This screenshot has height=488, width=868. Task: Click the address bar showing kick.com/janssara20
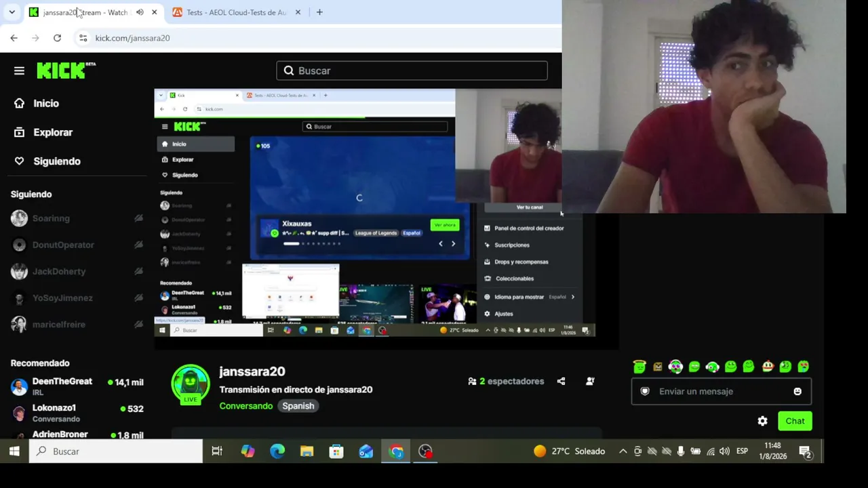point(319,38)
